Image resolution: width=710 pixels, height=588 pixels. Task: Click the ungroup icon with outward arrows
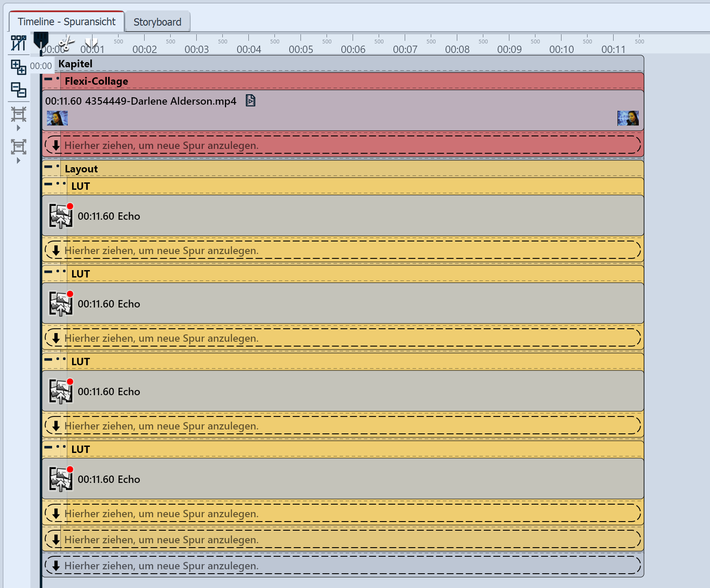tap(18, 147)
